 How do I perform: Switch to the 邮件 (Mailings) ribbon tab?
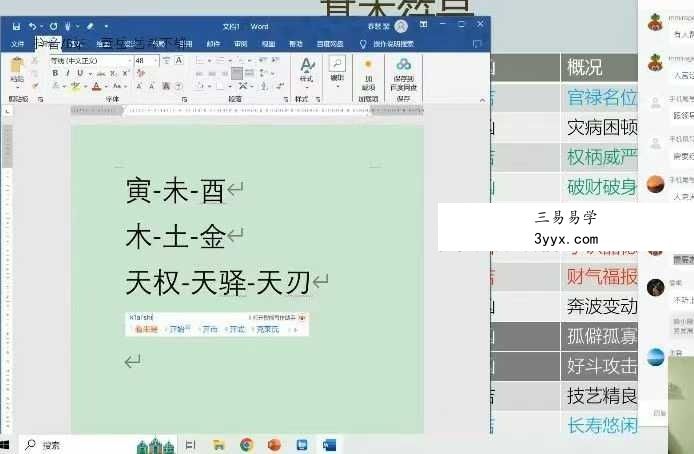click(x=213, y=44)
